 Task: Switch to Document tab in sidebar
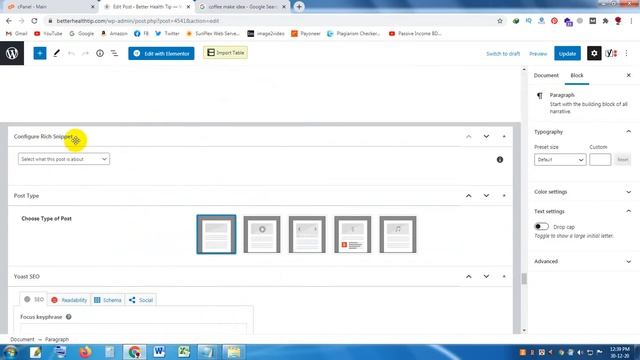546,76
